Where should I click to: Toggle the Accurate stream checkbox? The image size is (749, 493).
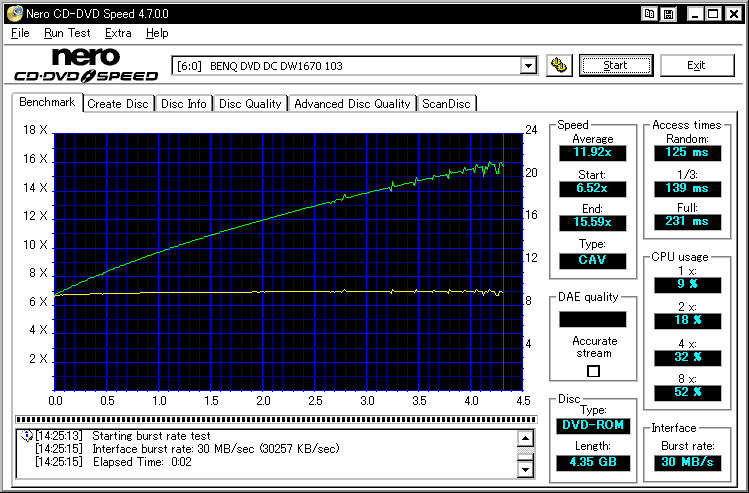pos(593,371)
